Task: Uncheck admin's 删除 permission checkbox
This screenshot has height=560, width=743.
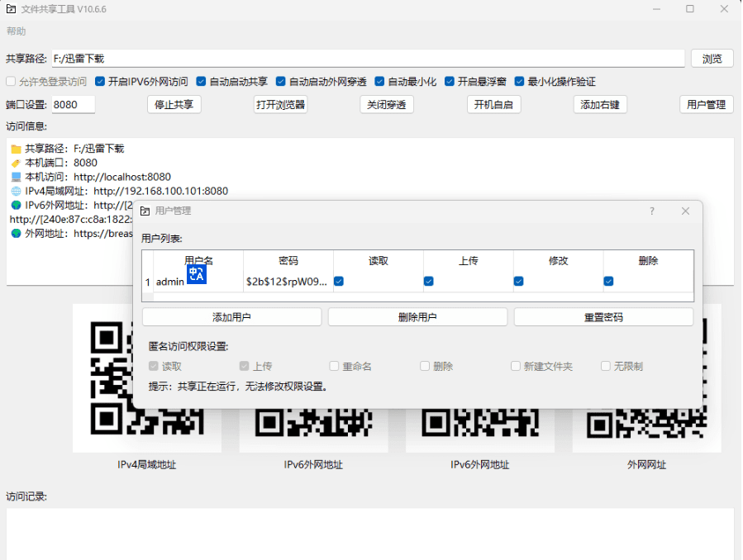Action: point(608,281)
